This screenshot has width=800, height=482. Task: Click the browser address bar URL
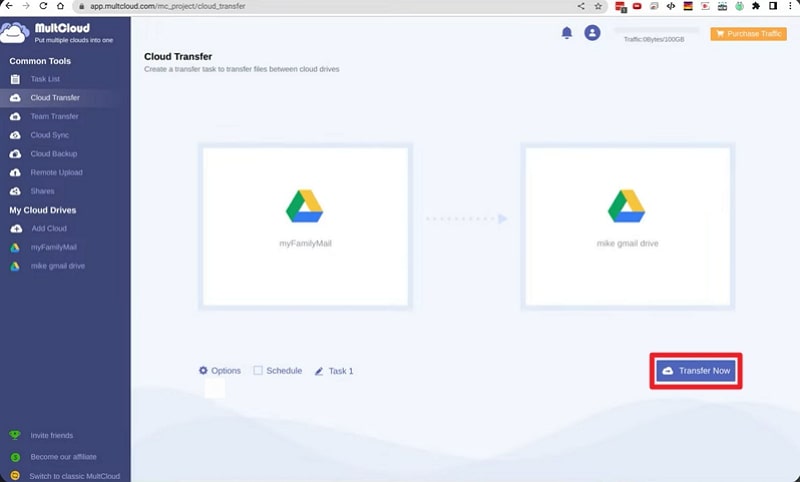[x=167, y=6]
